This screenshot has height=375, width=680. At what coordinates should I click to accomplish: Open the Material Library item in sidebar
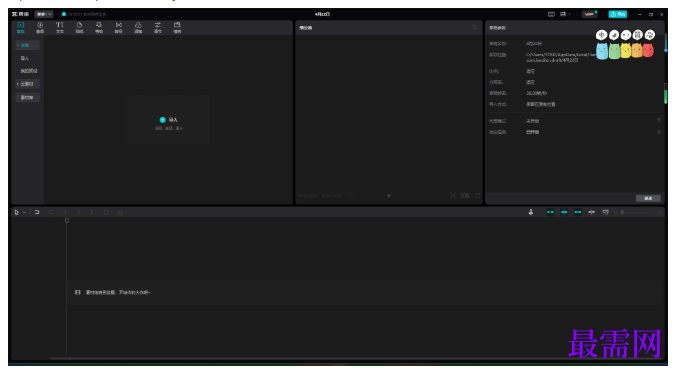coord(27,98)
